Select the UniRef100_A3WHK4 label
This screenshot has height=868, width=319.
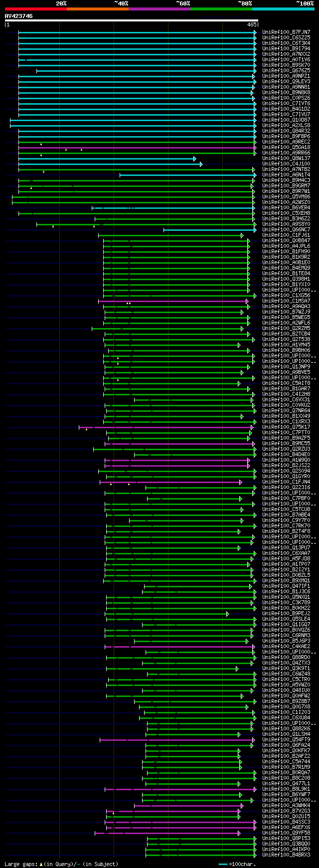tap(286, 805)
